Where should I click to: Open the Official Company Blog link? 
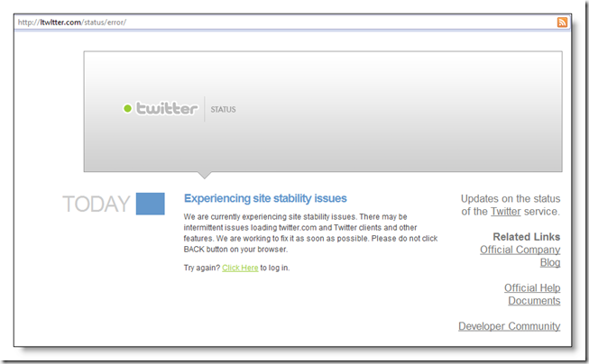[520, 256]
